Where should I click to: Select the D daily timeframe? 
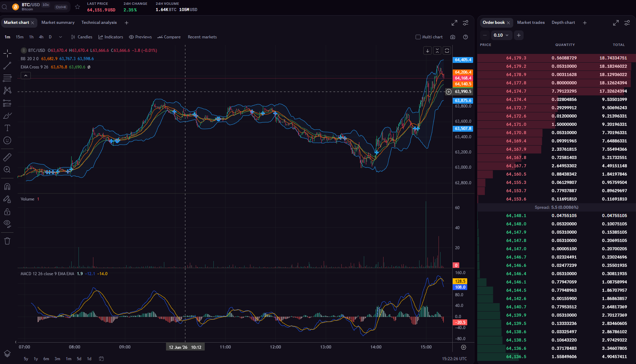pos(50,37)
